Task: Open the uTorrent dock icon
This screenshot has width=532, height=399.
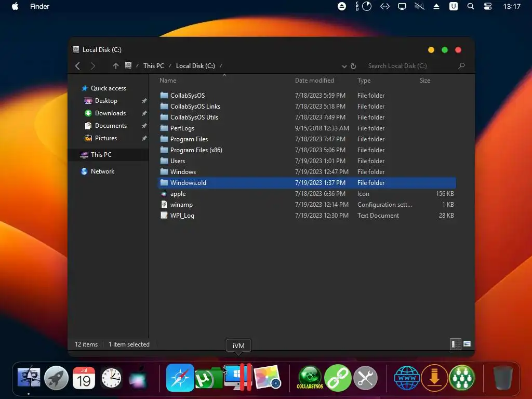Action: click(x=208, y=378)
